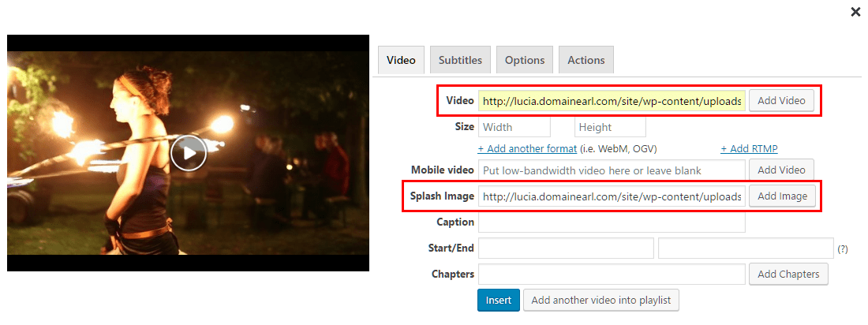
Task: Switch to the Video tab
Action: 401,60
